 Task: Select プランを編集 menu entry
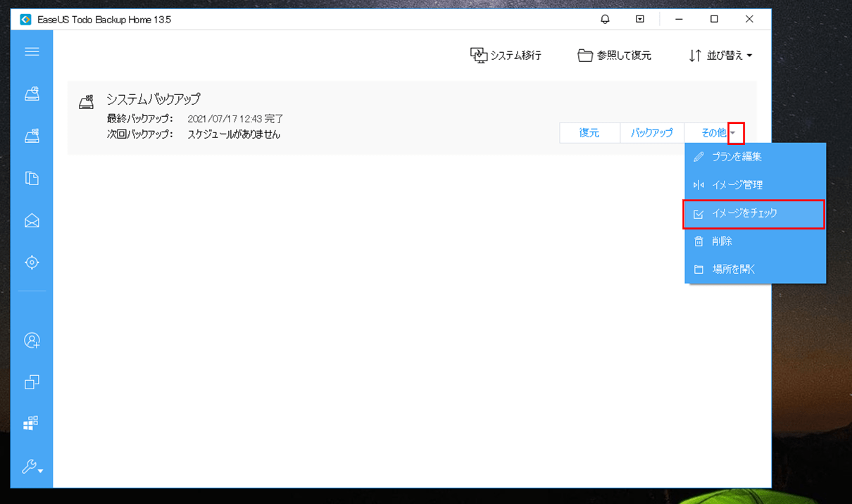753,157
